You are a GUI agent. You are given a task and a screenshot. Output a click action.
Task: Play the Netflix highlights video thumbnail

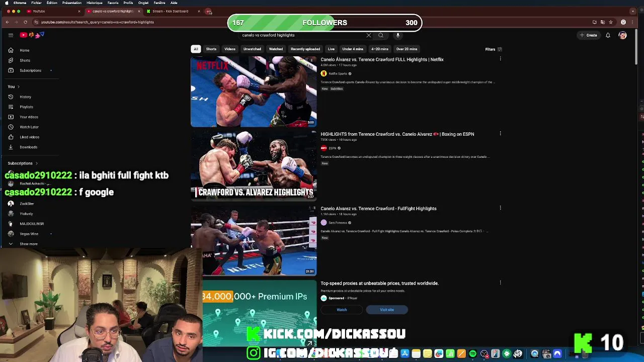[x=254, y=92]
